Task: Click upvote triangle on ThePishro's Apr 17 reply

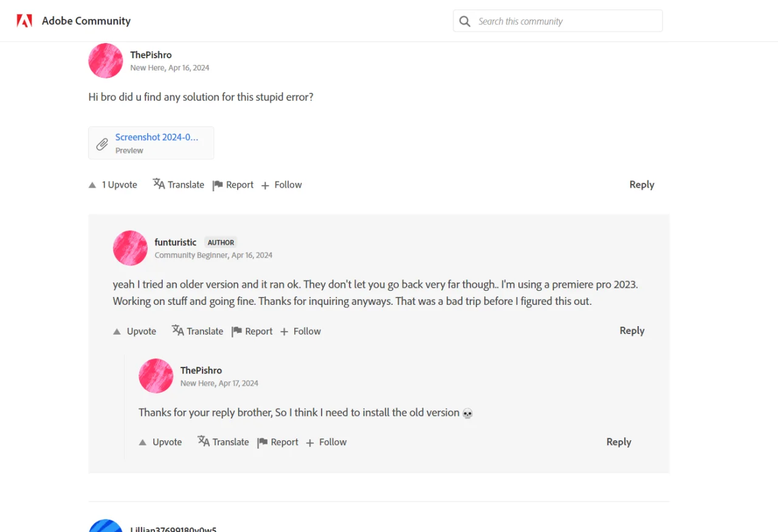Action: click(143, 443)
